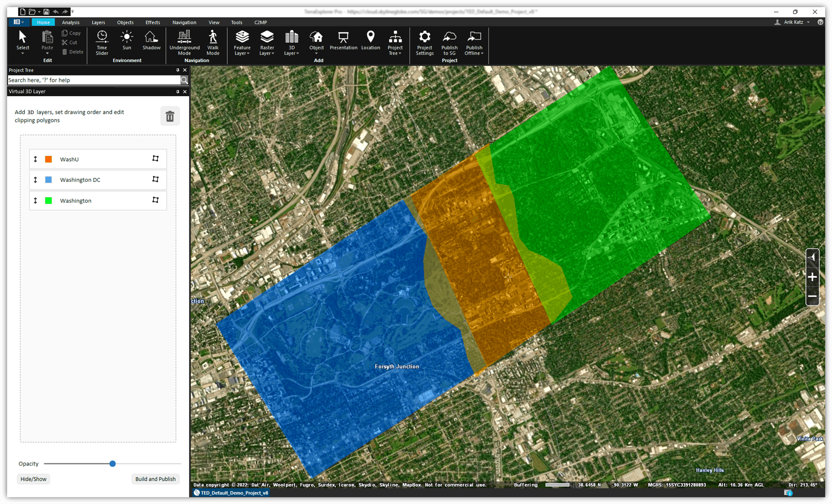Zoom out with map minus button
This screenshot has height=504, width=832.
(812, 296)
